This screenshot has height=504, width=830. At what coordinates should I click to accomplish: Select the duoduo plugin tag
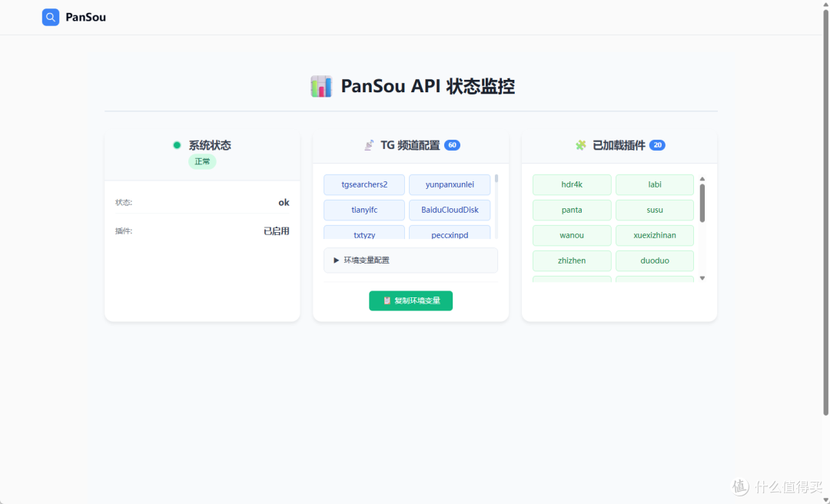[x=655, y=261]
